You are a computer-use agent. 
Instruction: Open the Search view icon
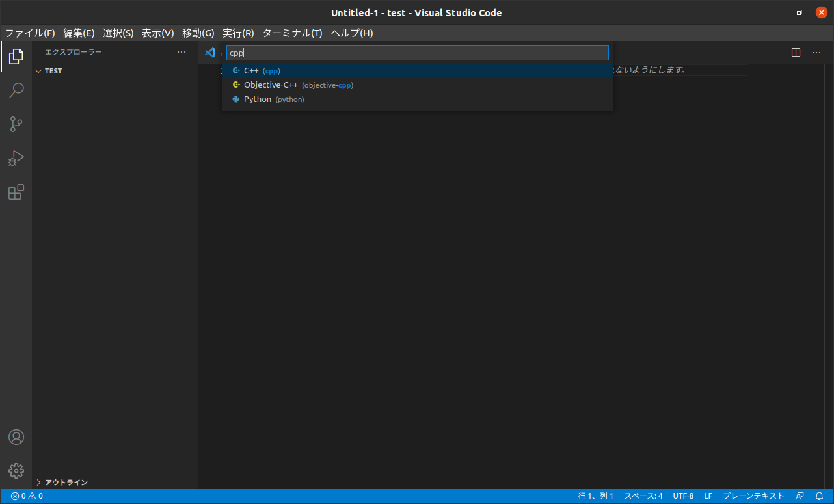tap(16, 90)
